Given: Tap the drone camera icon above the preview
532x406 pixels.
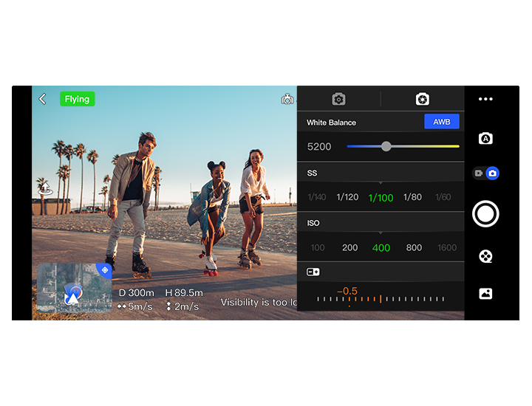Looking at the screenshot, I should (x=287, y=100).
